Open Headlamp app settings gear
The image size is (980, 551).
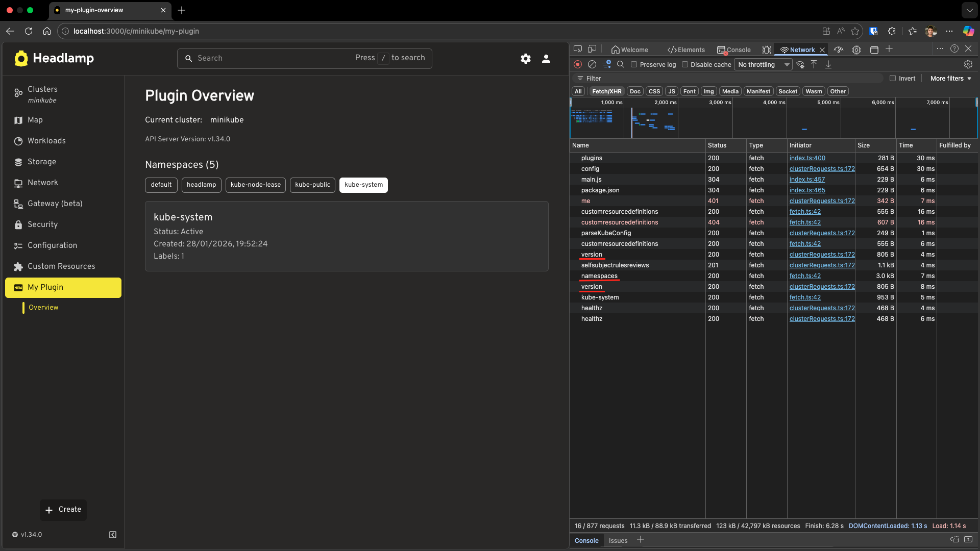[x=526, y=59]
